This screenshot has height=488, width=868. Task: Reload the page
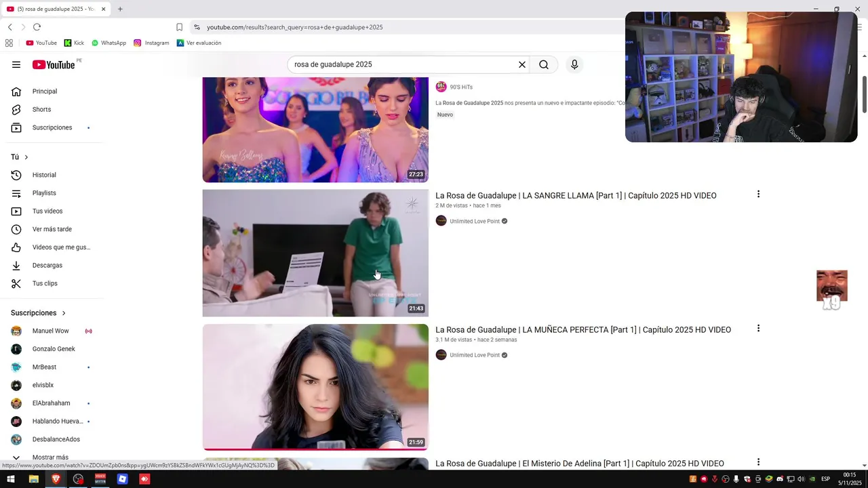click(x=37, y=27)
